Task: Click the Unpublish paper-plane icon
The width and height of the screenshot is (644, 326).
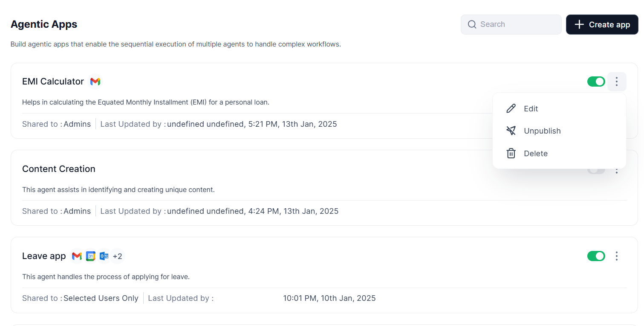Action: 511,131
